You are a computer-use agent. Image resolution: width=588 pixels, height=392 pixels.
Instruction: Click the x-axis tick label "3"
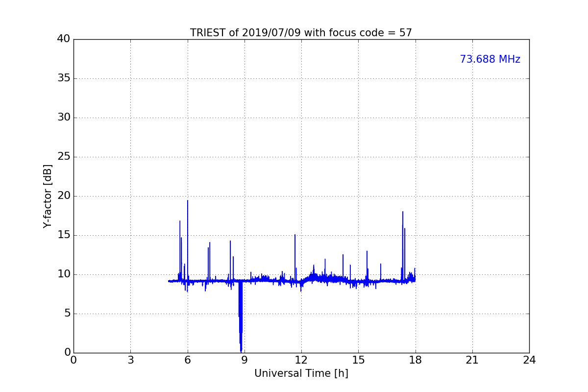130,360
